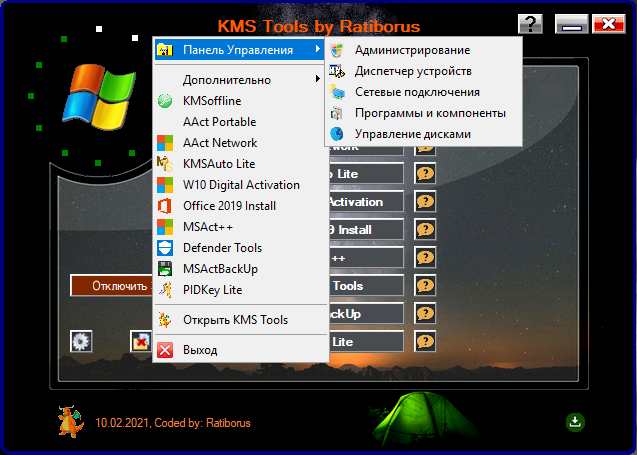Click the red Office 2019 Install icon

pyautogui.click(x=166, y=206)
